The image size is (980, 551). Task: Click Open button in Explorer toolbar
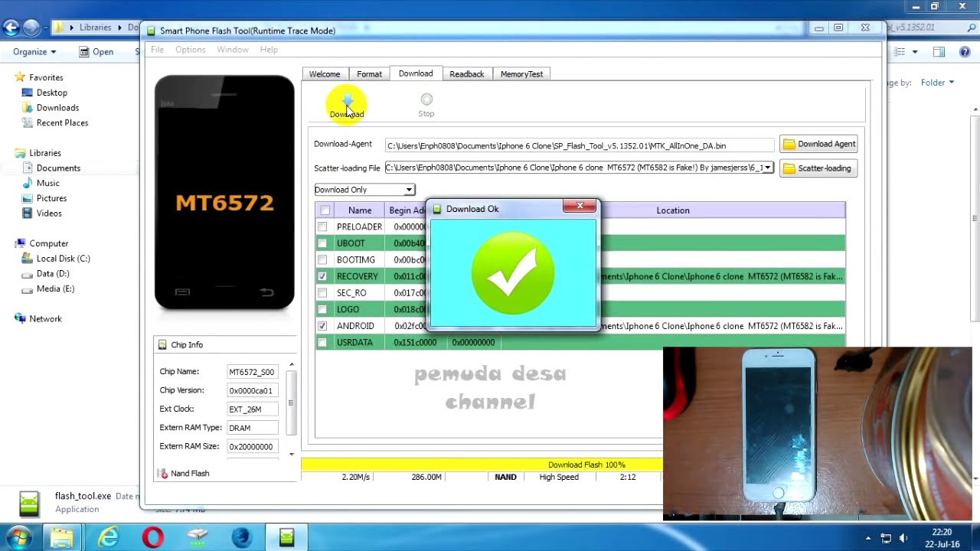click(x=96, y=52)
